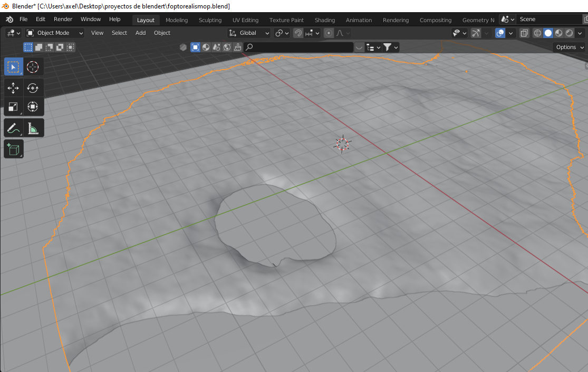
Task: Activate the Annotate pencil tool
Action: 14,128
